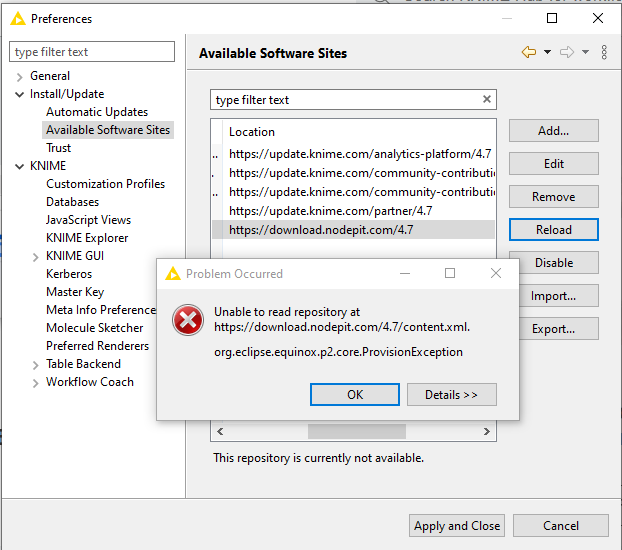Open Master Key preferences
This screenshot has height=550, width=622.
coord(75,292)
